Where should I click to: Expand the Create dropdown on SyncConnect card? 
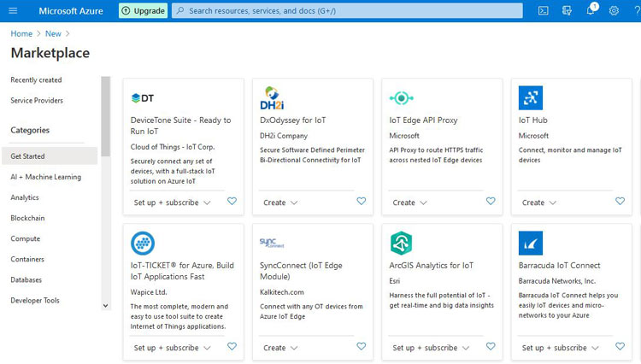pyautogui.click(x=280, y=348)
